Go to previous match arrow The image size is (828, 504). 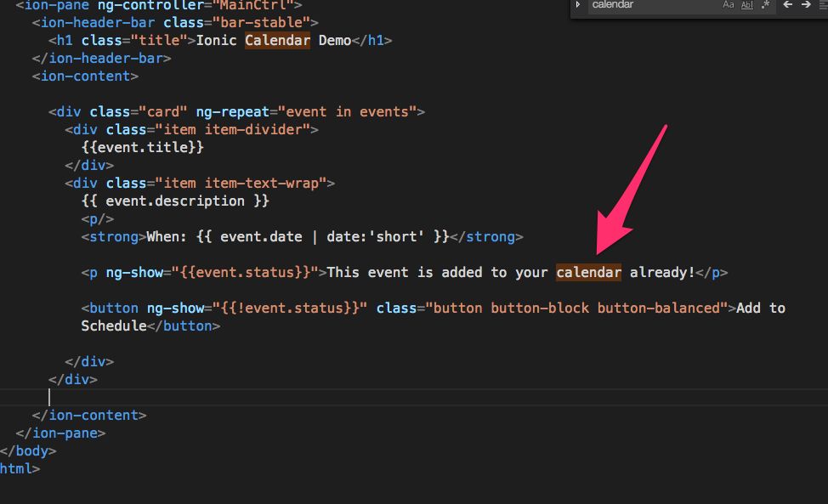(788, 5)
